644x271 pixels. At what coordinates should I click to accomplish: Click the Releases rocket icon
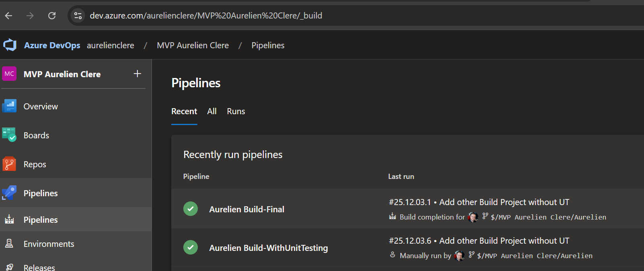click(x=9, y=267)
